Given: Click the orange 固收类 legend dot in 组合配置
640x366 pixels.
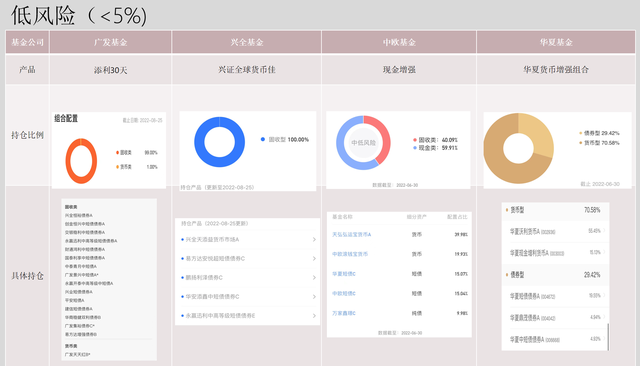Looking at the screenshot, I should pos(118,153).
